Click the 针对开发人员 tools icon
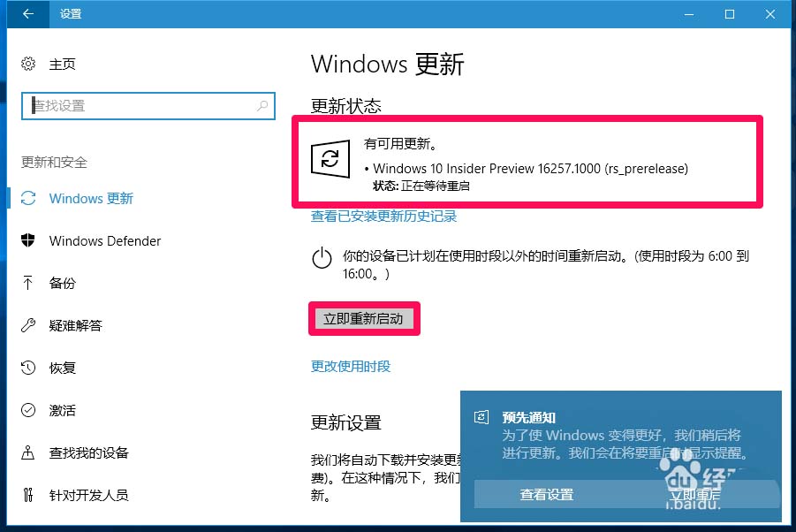 tap(28, 494)
